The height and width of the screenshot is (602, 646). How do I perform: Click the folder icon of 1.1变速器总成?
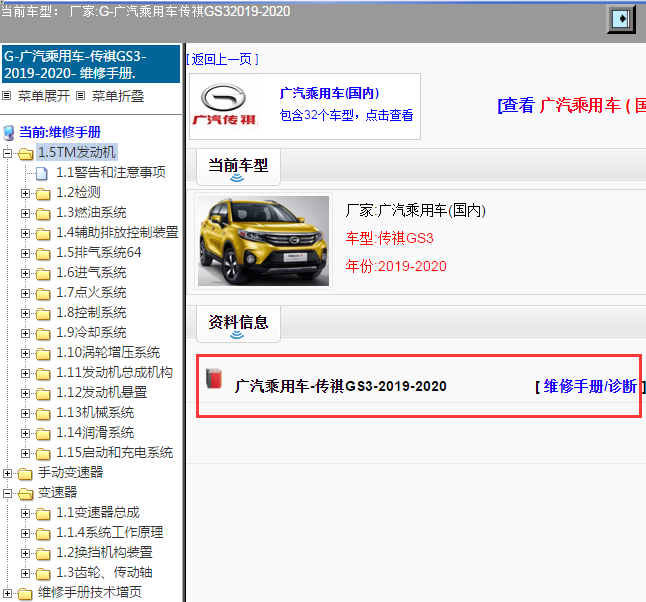[43, 514]
